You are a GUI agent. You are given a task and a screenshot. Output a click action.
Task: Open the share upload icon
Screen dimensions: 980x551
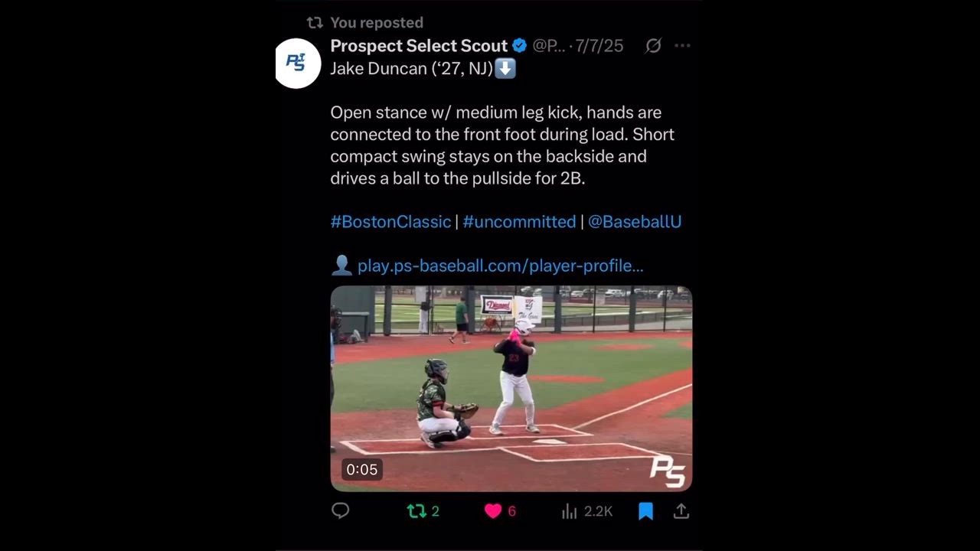pos(681,511)
